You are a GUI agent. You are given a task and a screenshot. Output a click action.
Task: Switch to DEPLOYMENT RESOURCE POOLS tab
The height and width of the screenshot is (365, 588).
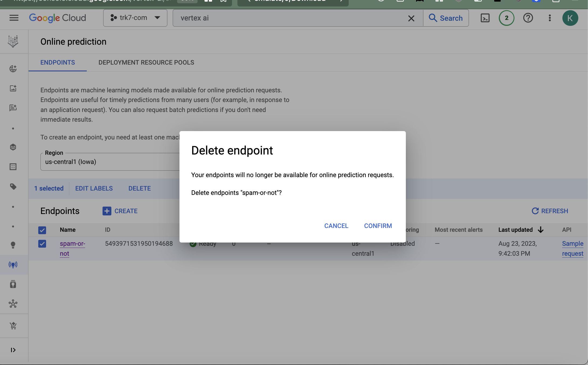(x=146, y=62)
